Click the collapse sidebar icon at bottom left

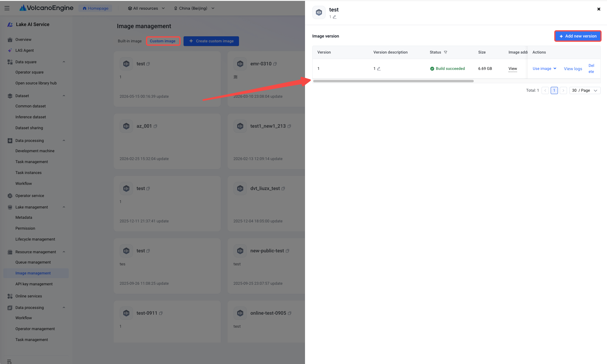9,361
